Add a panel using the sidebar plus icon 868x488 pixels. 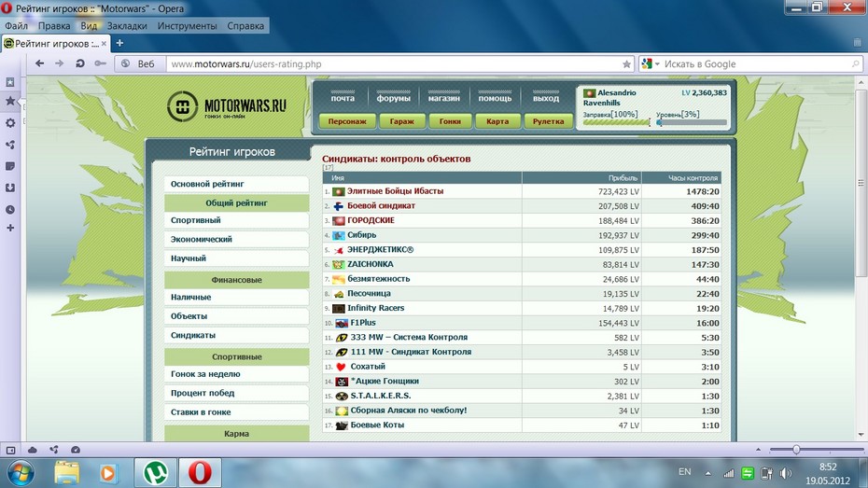pyautogui.click(x=10, y=228)
